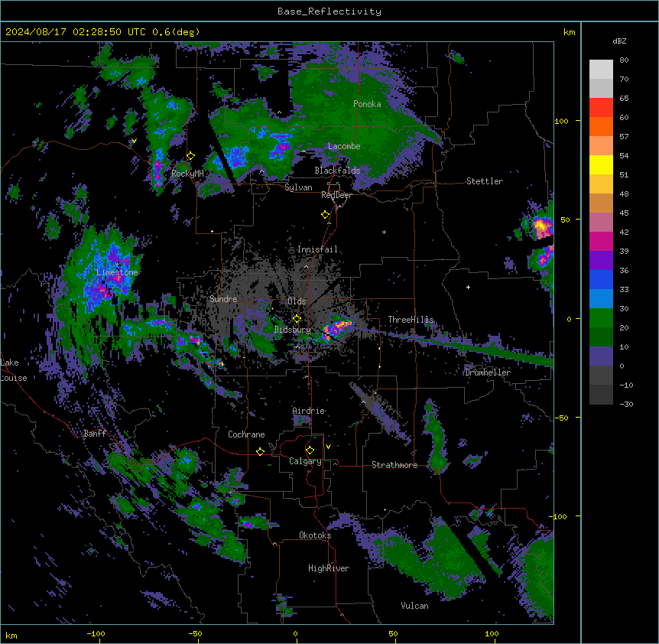
Task: Click the Base_Reflectivity title text
Action: (x=329, y=11)
